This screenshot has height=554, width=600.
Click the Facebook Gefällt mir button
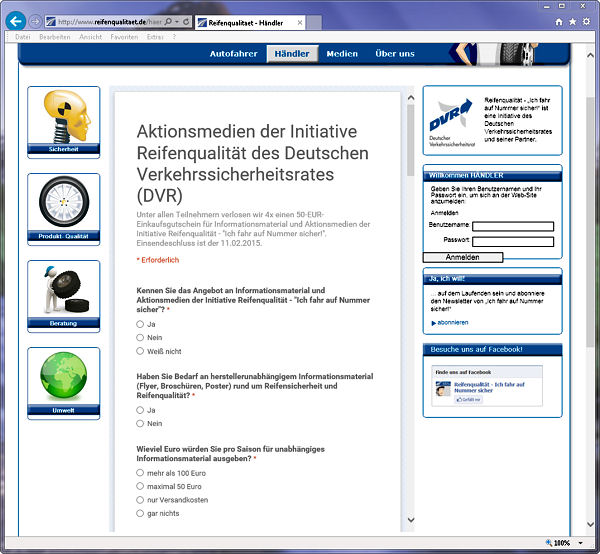468,399
